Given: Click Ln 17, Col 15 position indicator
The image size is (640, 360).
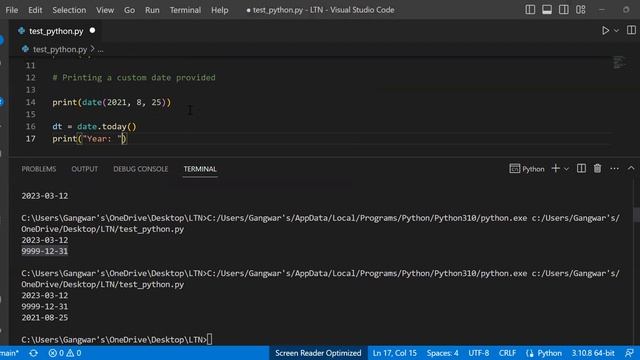Looking at the screenshot, I should point(394,353).
